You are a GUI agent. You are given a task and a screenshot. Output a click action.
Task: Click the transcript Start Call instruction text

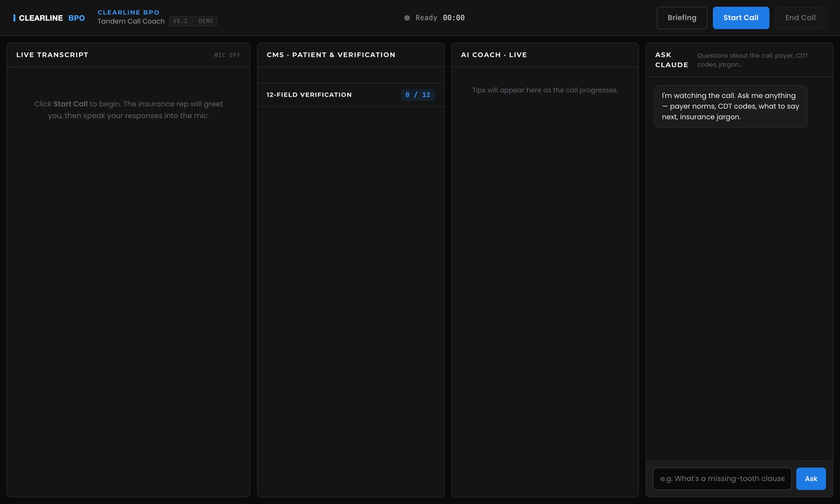(x=128, y=110)
